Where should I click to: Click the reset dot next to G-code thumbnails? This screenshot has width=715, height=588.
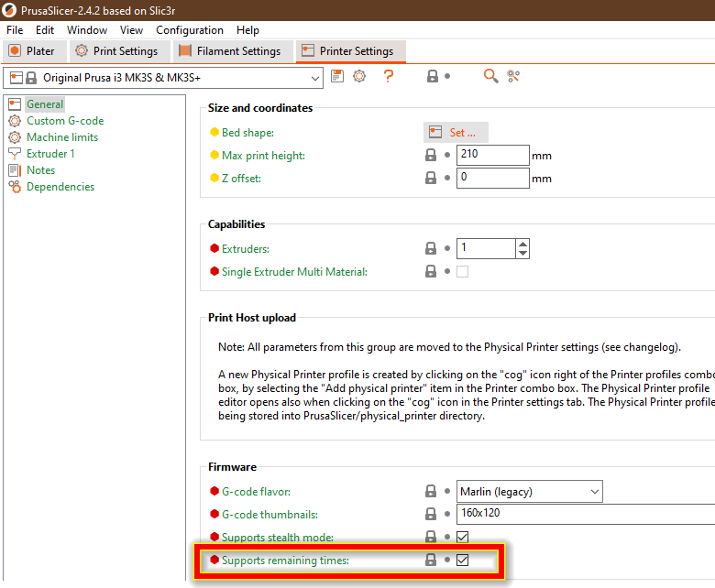click(447, 514)
